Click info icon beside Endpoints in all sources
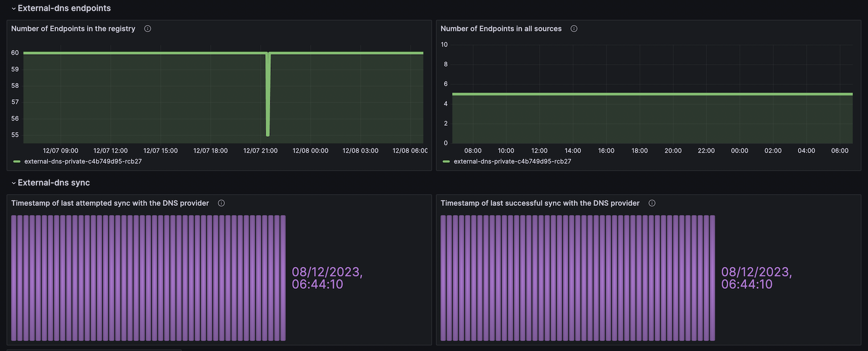The width and height of the screenshot is (868, 351). 574,29
